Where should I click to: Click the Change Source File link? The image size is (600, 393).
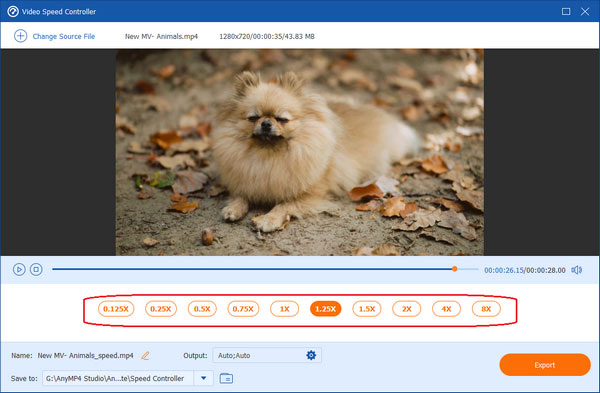click(64, 36)
